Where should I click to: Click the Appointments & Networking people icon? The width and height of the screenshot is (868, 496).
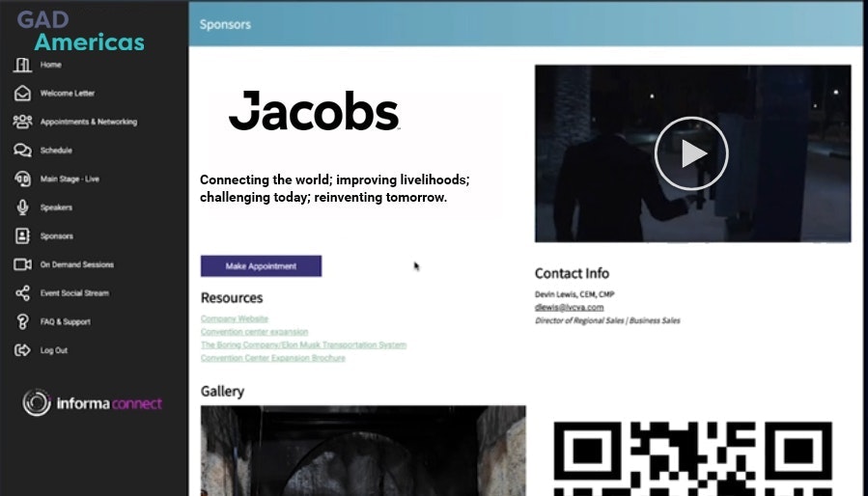[x=22, y=123]
